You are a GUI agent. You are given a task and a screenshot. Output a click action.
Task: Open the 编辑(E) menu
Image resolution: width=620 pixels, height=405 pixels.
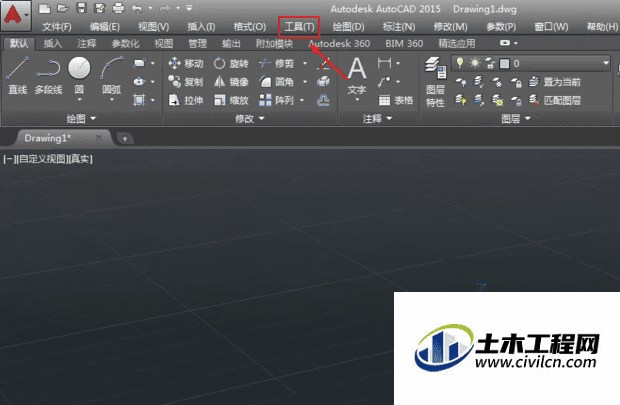105,27
